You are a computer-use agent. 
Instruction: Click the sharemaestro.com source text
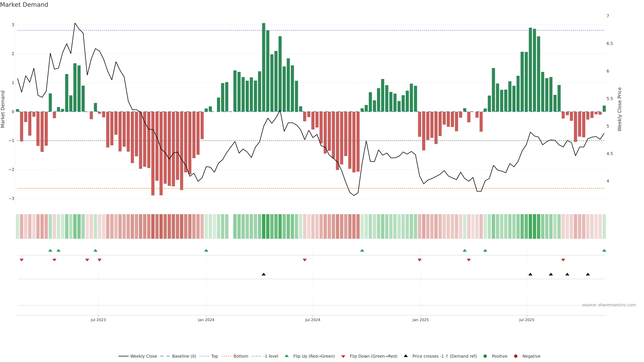tap(609, 305)
